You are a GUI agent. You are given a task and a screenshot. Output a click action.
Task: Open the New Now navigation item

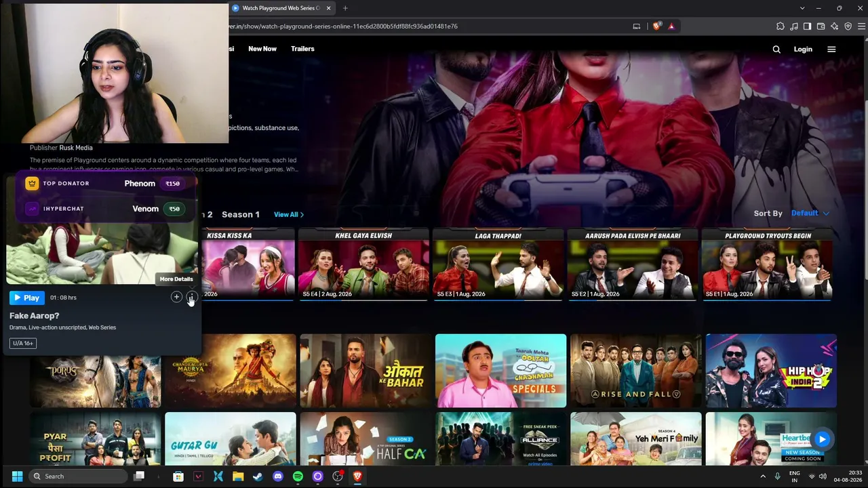262,49
